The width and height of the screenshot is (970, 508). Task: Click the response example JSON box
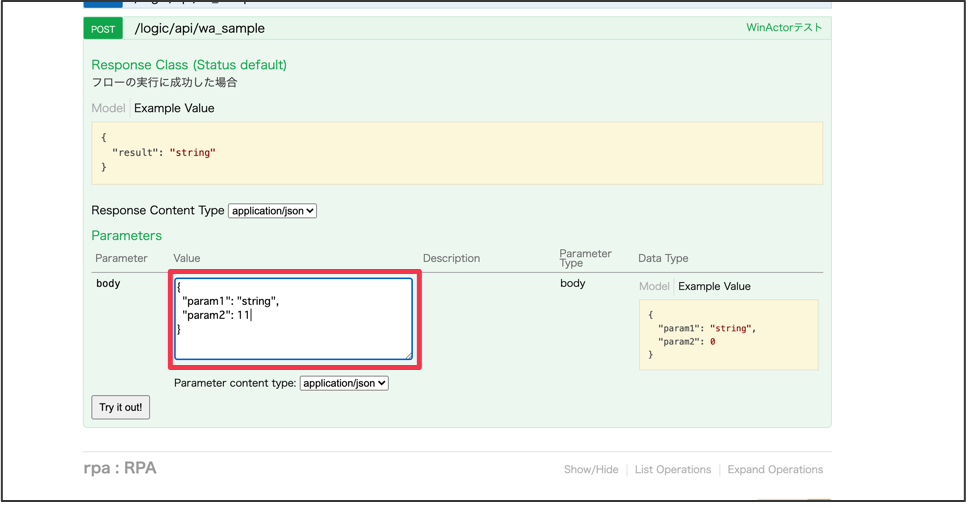(456, 153)
